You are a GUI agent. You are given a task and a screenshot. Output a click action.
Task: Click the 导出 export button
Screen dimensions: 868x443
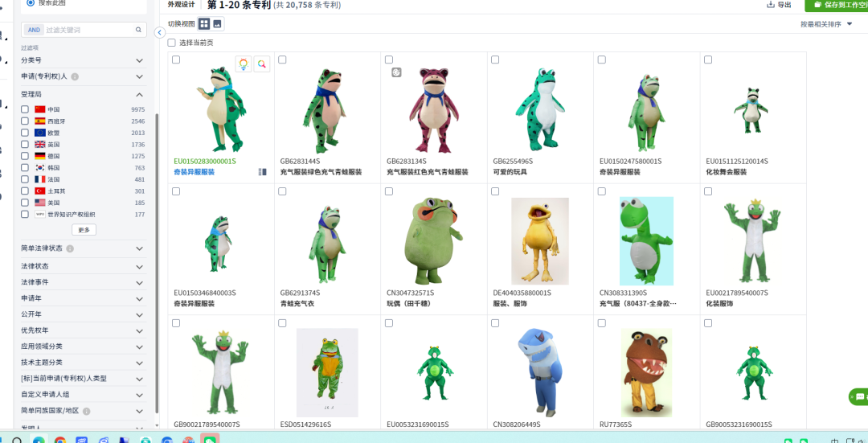point(779,5)
